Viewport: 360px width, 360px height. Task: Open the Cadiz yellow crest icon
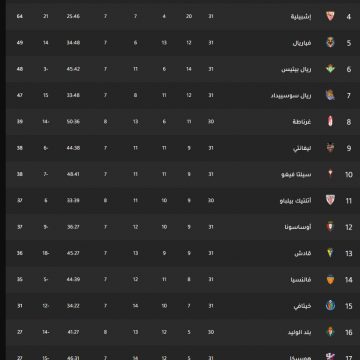[330, 253]
